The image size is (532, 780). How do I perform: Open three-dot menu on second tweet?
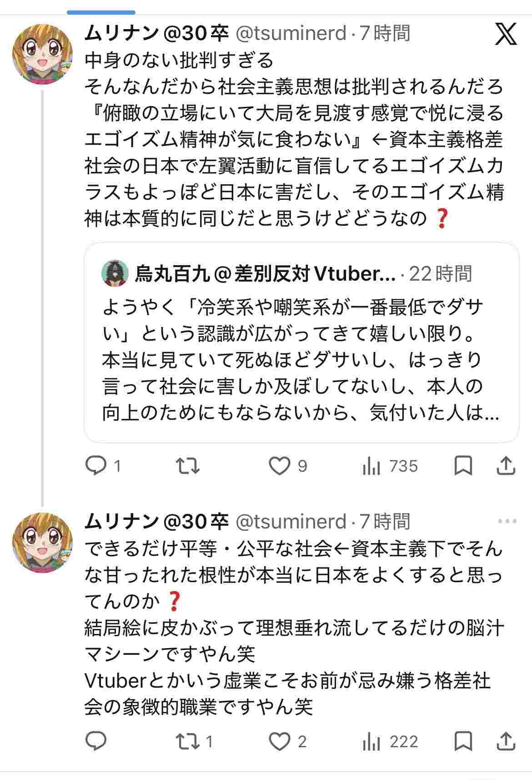pos(507,522)
